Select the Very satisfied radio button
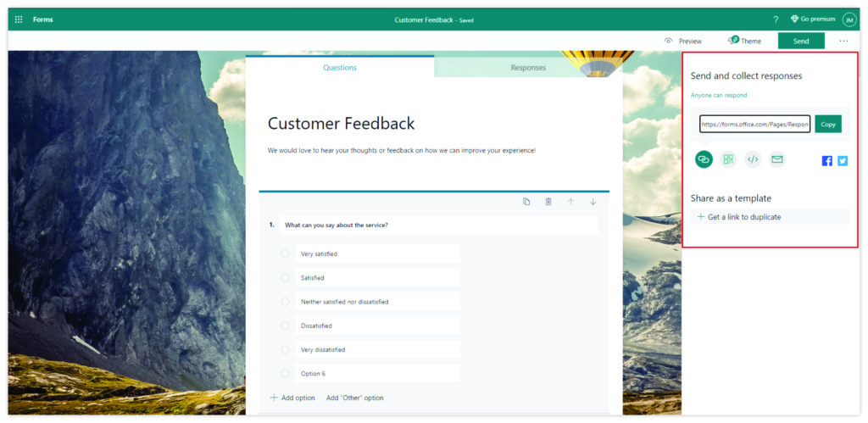The image size is (868, 423). tap(285, 253)
